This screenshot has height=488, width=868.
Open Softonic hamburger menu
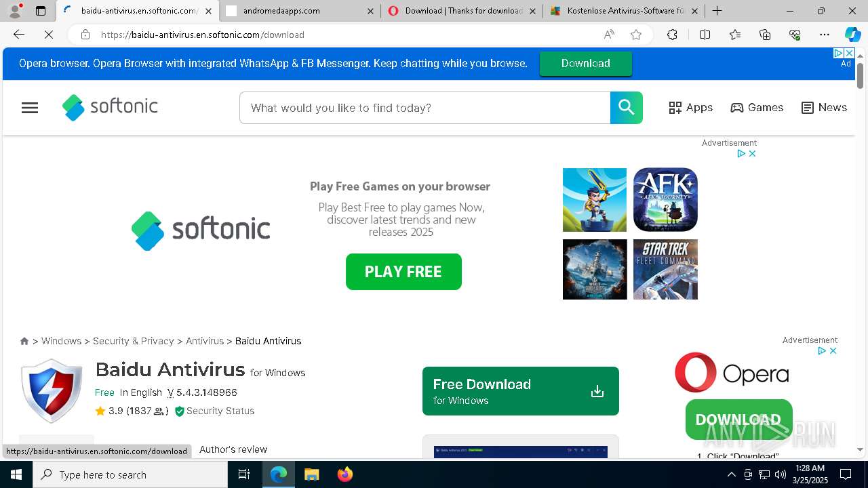tap(30, 108)
